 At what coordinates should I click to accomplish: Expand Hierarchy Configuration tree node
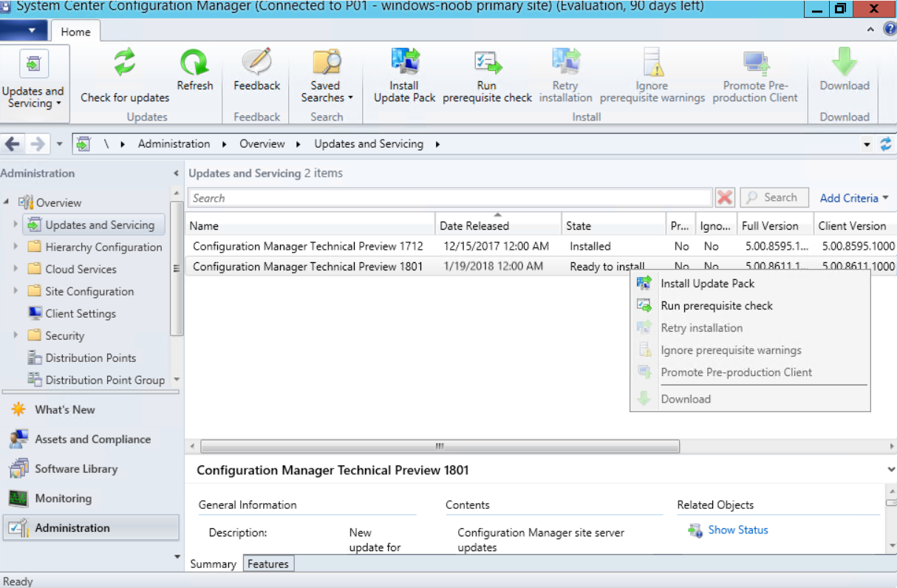(16, 247)
